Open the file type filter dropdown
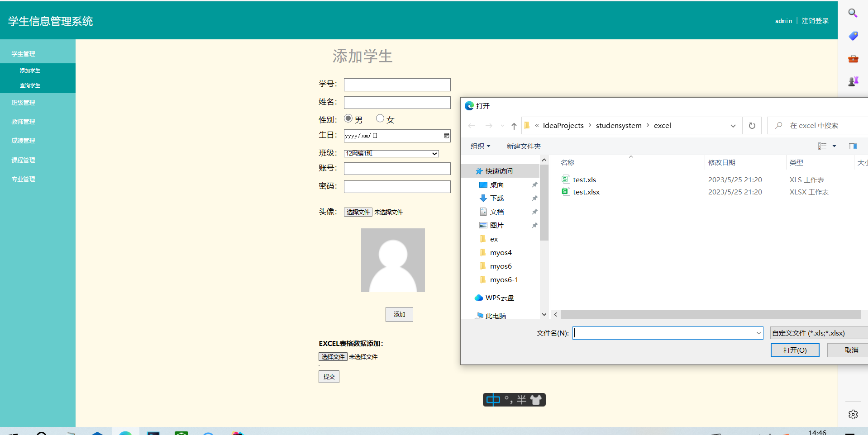 click(819, 333)
